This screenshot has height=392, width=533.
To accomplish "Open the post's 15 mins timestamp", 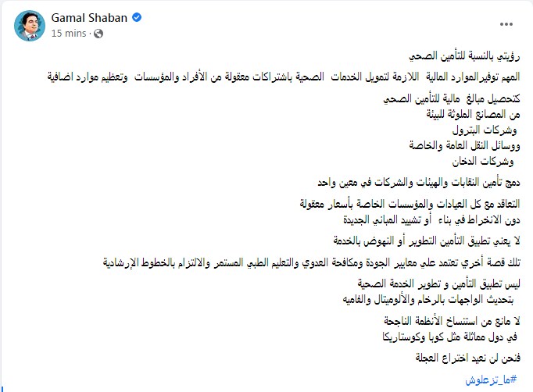I will [x=68, y=34].
